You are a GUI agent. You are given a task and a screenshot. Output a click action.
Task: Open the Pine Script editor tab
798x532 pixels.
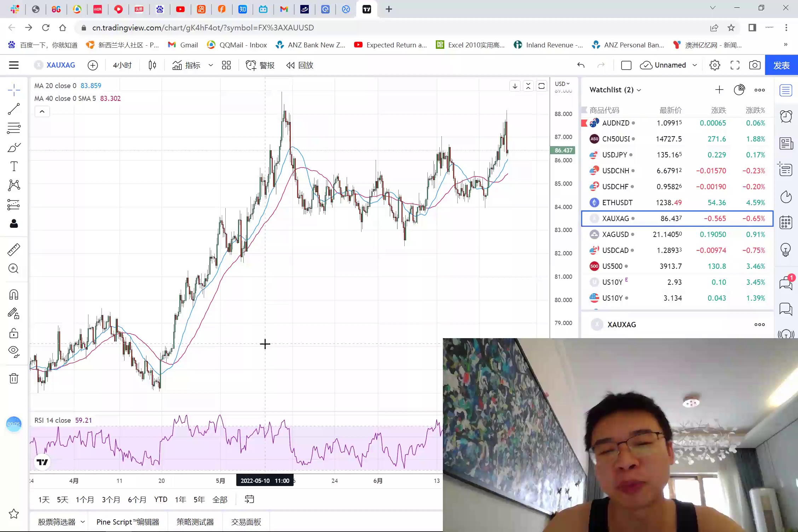point(128,522)
